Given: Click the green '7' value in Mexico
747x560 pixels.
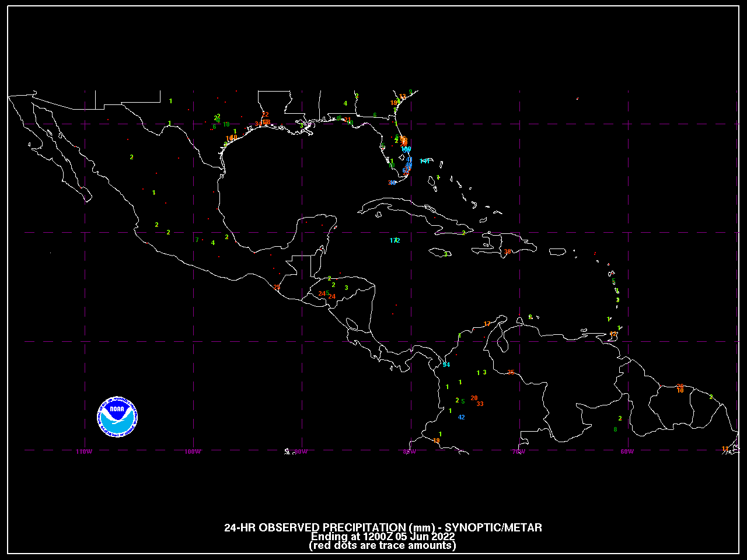Looking at the screenshot, I should click(197, 240).
